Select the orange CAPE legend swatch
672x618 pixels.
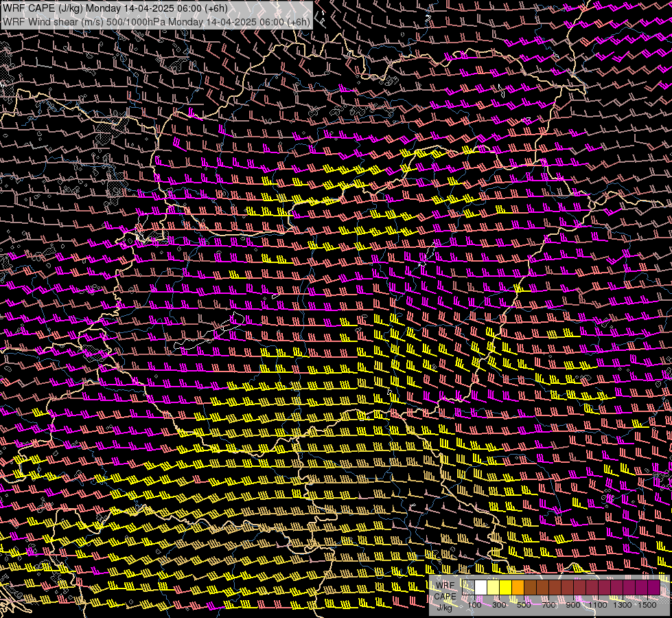[x=518, y=587]
